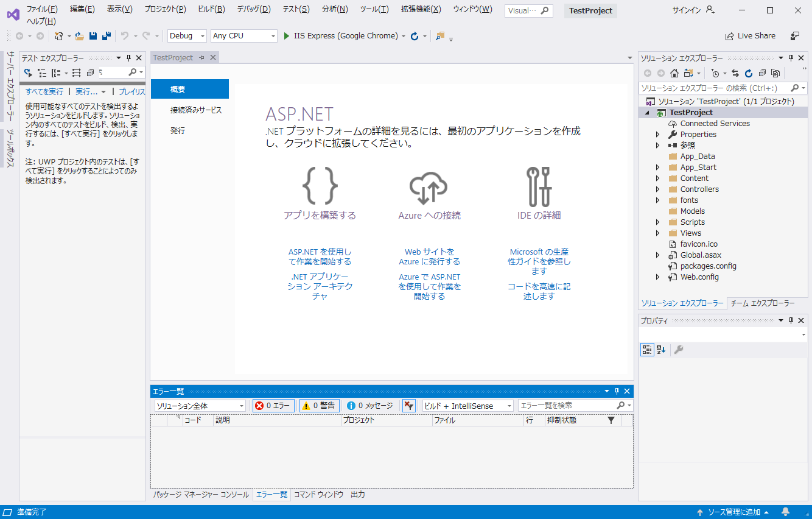Open the Any CPU platform dropdown
The height and width of the screenshot is (519, 812).
click(243, 36)
